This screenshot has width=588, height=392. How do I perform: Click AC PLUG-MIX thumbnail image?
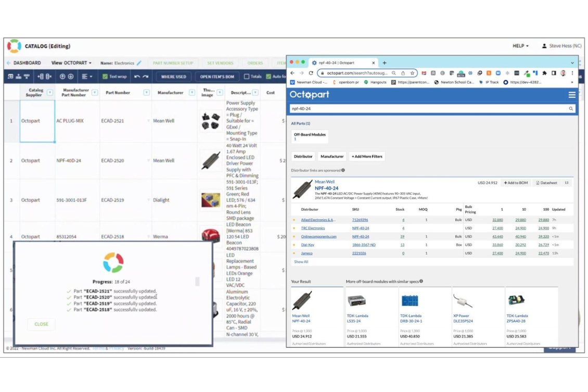pyautogui.click(x=210, y=121)
